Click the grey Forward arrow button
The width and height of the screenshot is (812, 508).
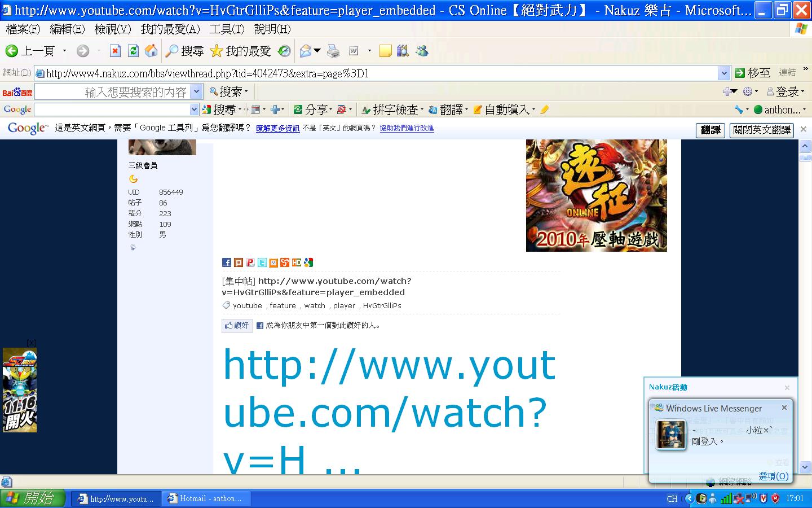click(x=83, y=51)
